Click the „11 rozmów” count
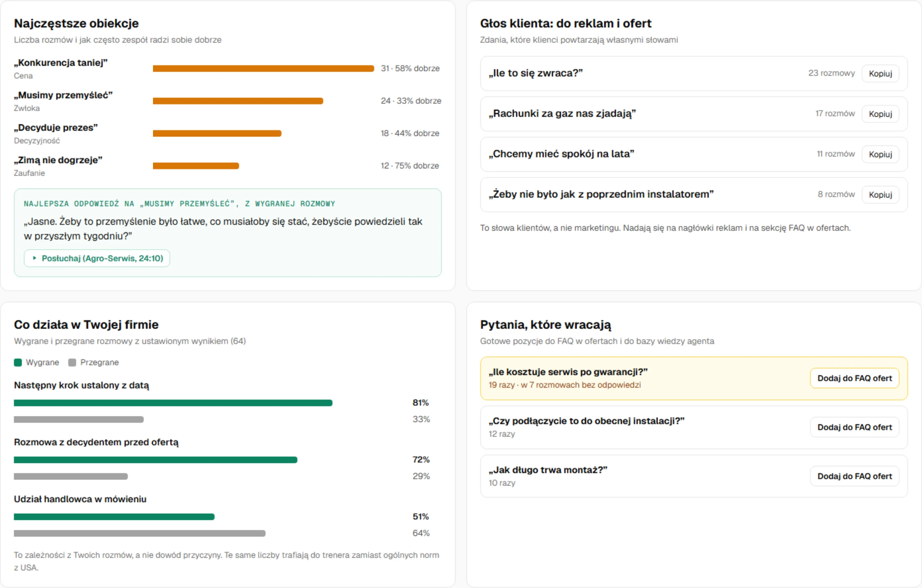This screenshot has height=588, width=922. coord(836,154)
